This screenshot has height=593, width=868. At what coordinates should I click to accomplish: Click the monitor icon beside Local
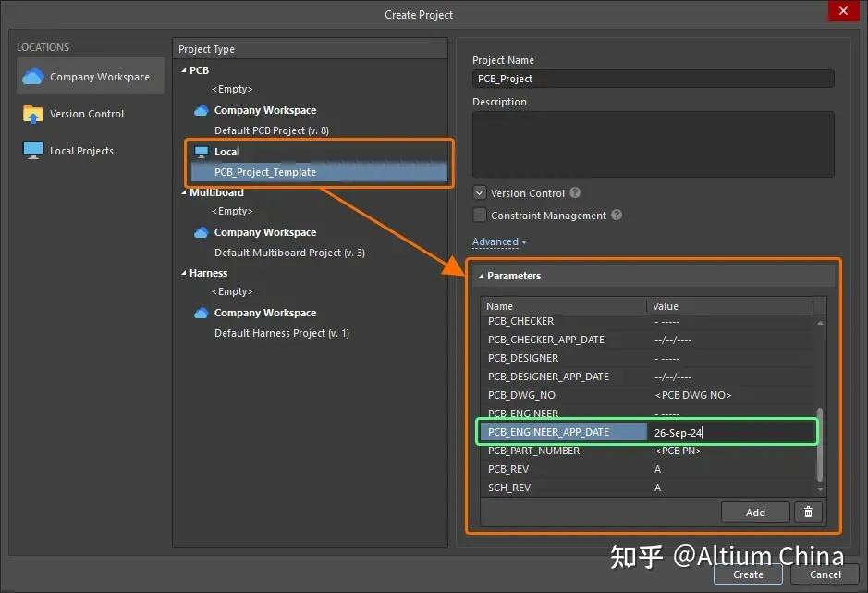pos(202,152)
